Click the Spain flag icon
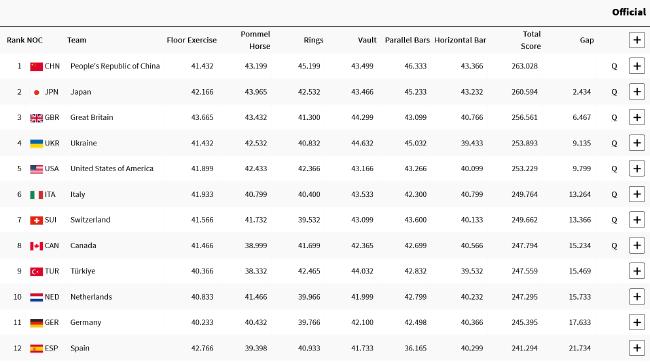Image resolution: width=650 pixels, height=362 pixels. 36,348
